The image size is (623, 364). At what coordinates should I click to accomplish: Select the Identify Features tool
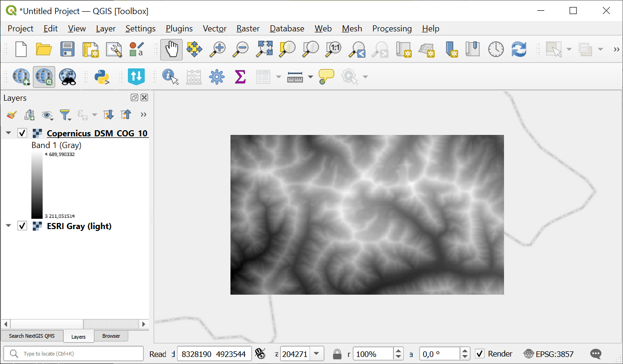pos(171,77)
